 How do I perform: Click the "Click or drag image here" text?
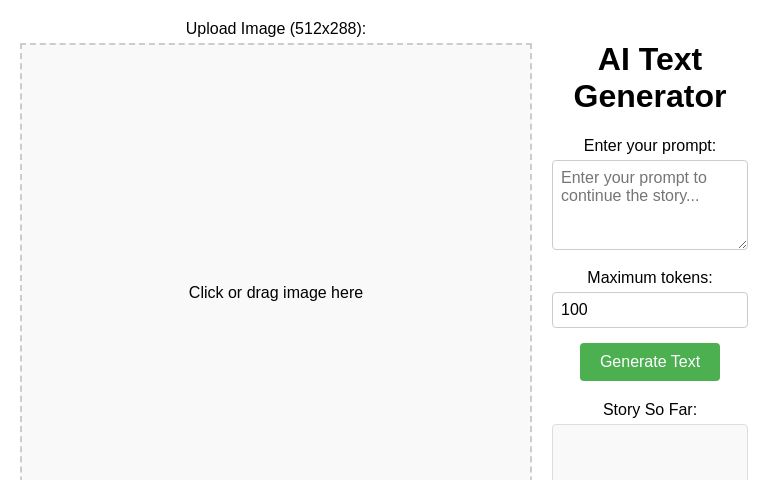coord(276,293)
